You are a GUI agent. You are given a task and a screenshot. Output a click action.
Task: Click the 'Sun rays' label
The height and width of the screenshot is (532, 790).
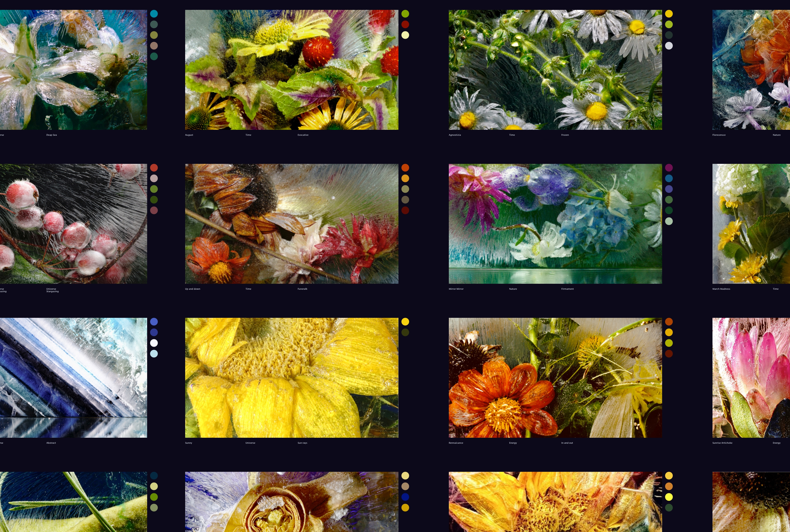coord(302,443)
